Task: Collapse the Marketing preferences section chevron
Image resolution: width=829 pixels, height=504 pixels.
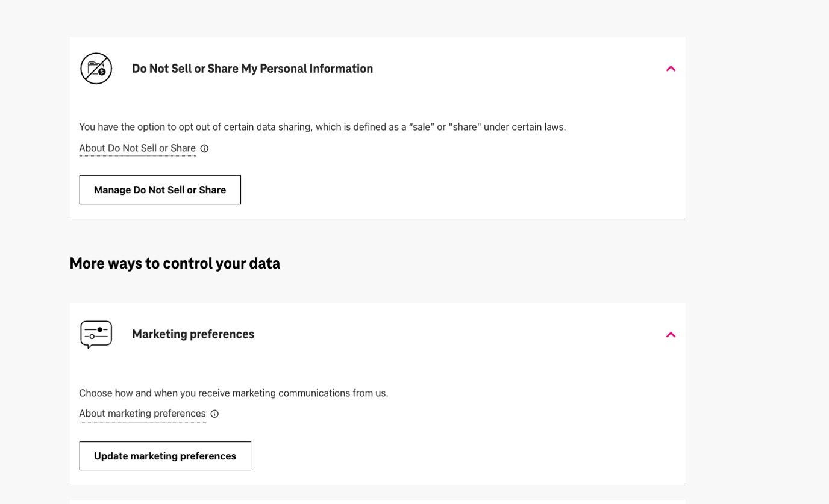Action: point(671,335)
